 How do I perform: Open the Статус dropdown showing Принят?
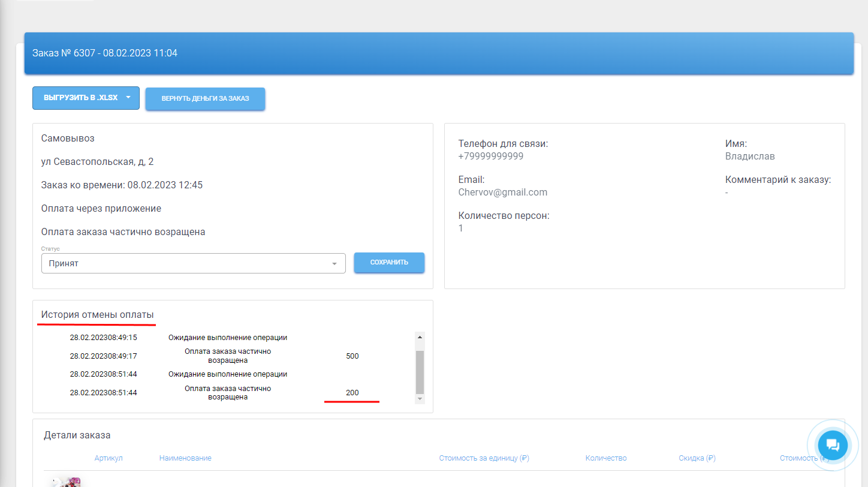pos(193,263)
